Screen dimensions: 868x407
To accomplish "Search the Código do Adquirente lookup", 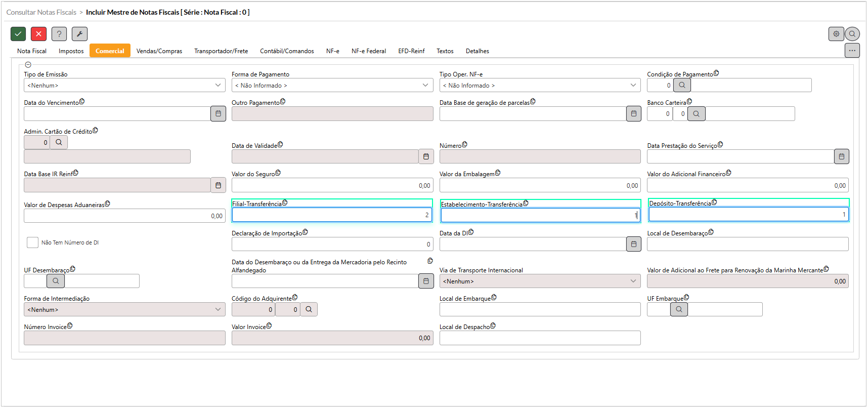I will tap(309, 309).
